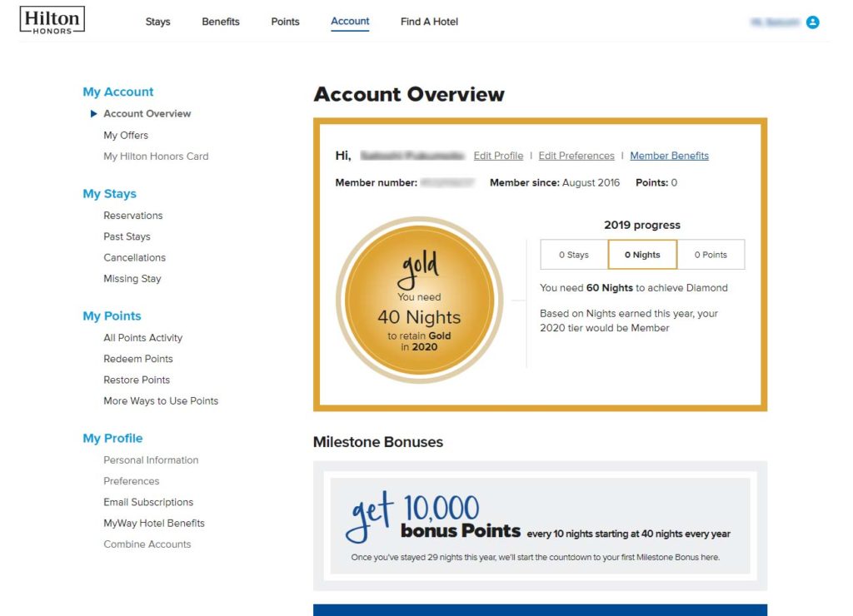Click the Edit Profile link

498,156
